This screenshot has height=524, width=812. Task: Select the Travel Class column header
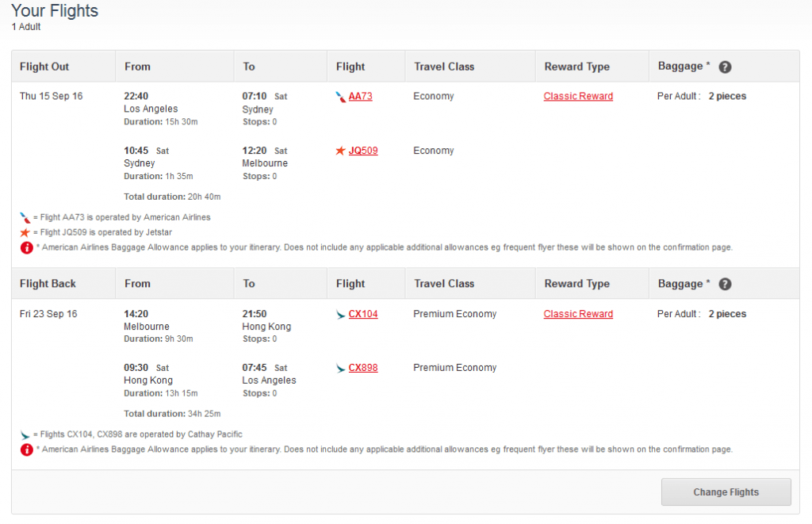point(443,66)
